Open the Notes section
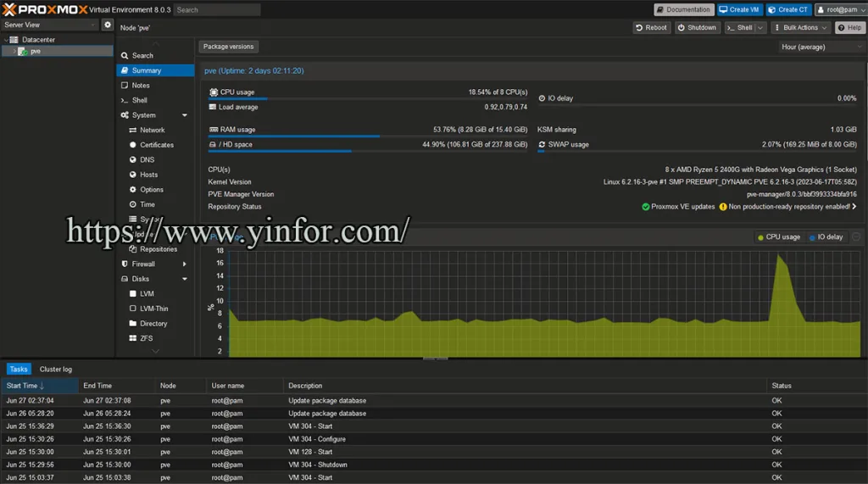Image resolution: width=868 pixels, height=484 pixels. (141, 86)
